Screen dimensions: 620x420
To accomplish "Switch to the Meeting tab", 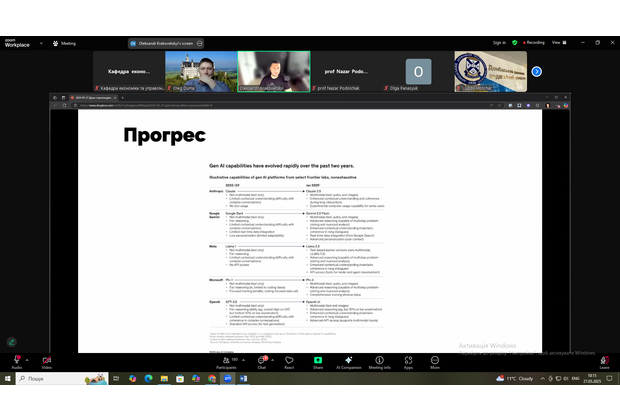I will 65,43.
